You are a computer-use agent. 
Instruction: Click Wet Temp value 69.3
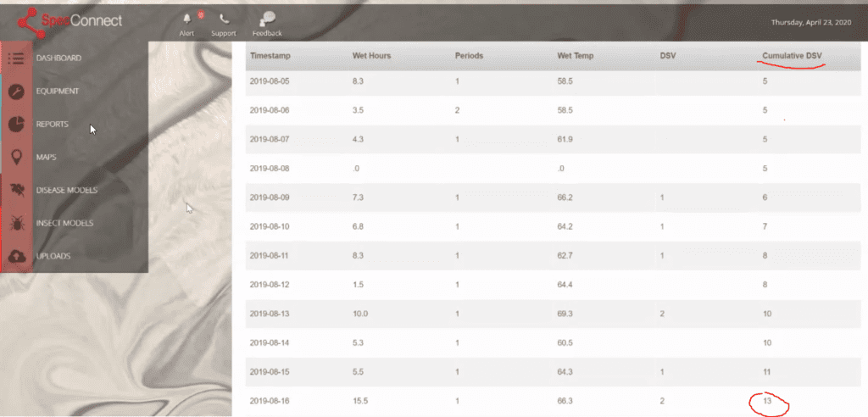point(565,314)
